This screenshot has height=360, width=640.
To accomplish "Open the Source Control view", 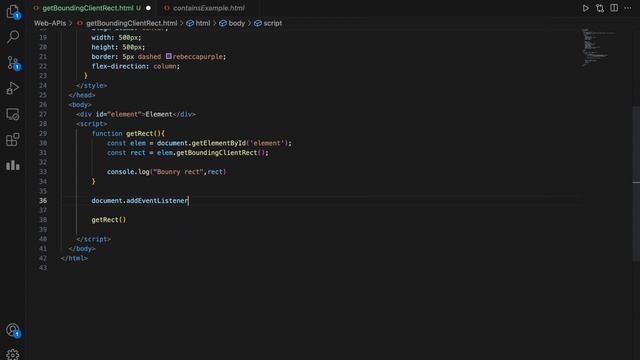I will (x=13, y=63).
